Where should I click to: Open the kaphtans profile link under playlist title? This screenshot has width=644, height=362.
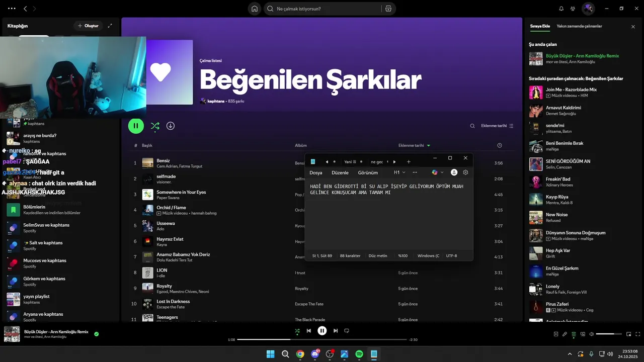click(216, 101)
